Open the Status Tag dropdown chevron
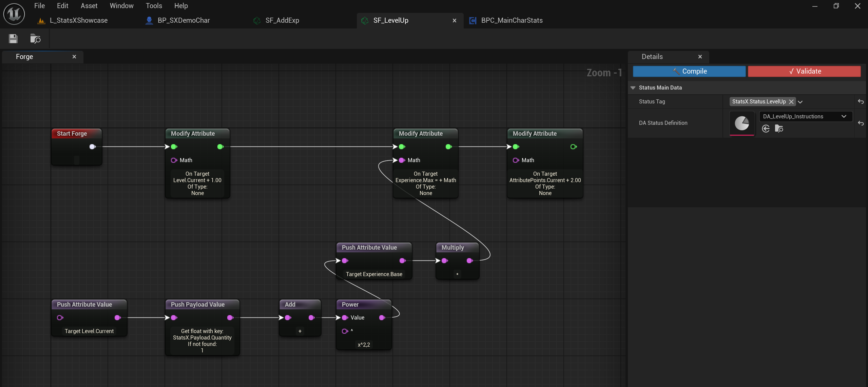 tap(801, 102)
